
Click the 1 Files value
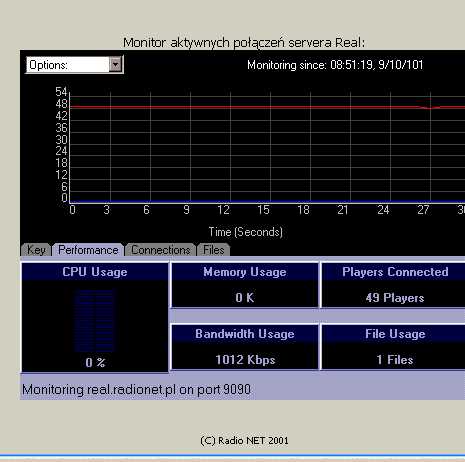tap(395, 360)
